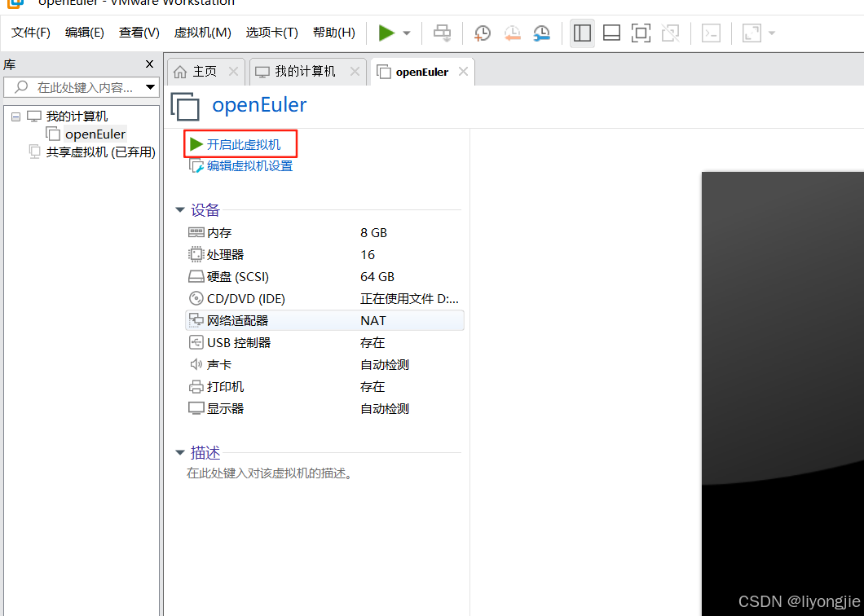The height and width of the screenshot is (616, 864).
Task: Select the 内存 device row
Action: [324, 232]
